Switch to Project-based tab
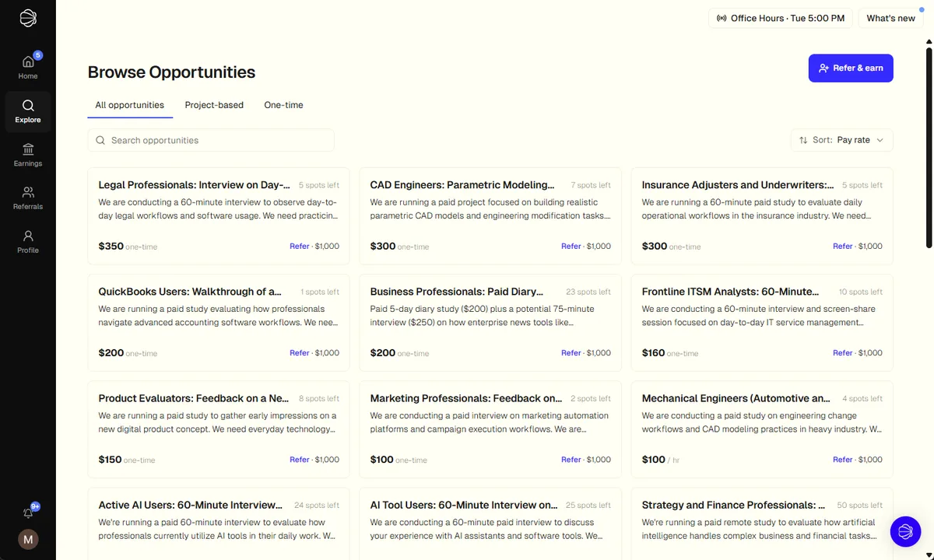The width and height of the screenshot is (934, 560). (x=214, y=105)
